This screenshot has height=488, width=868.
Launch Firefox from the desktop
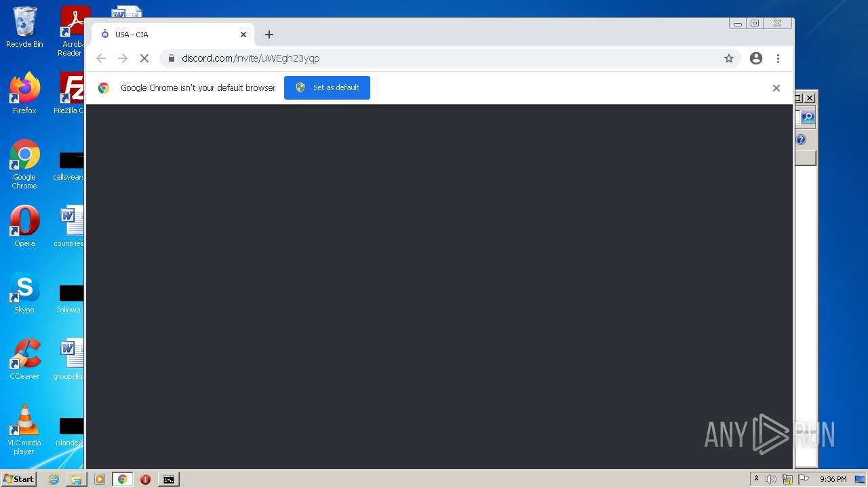pos(24,94)
